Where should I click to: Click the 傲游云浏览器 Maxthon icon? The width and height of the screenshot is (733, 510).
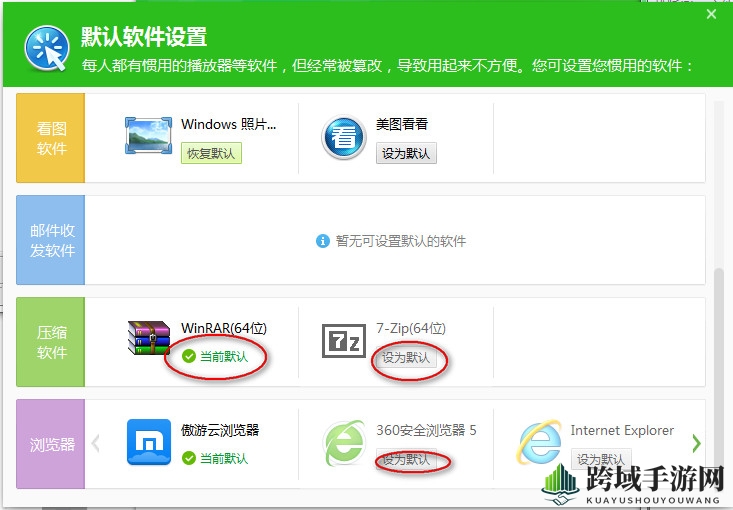149,442
